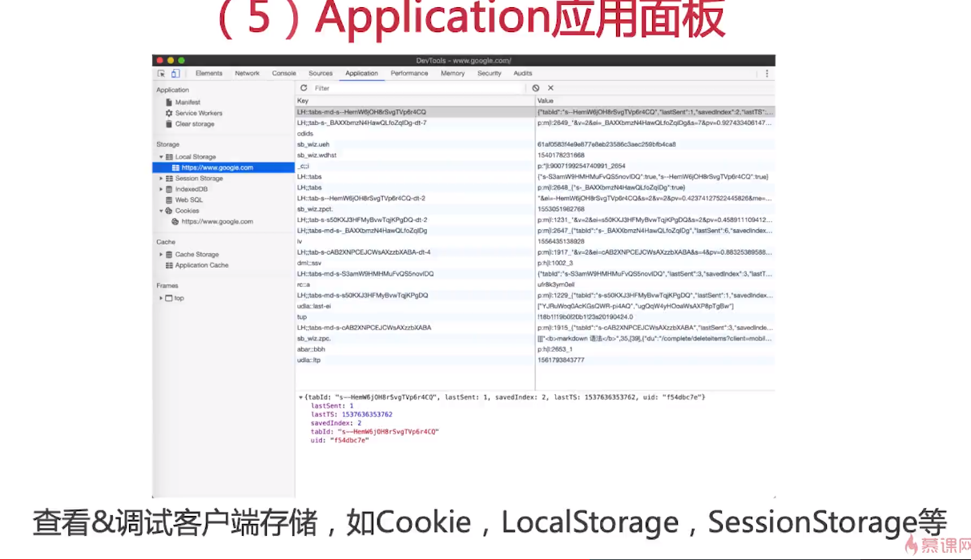Select the Web SQL item
The image size is (971, 560).
(189, 200)
